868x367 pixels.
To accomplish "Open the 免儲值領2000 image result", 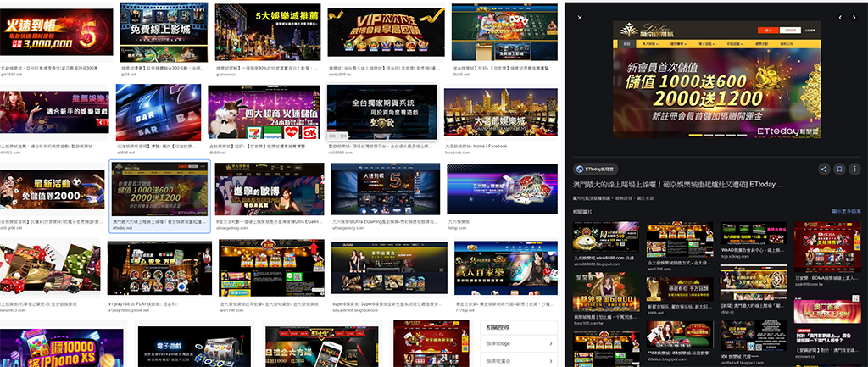I will (52, 189).
